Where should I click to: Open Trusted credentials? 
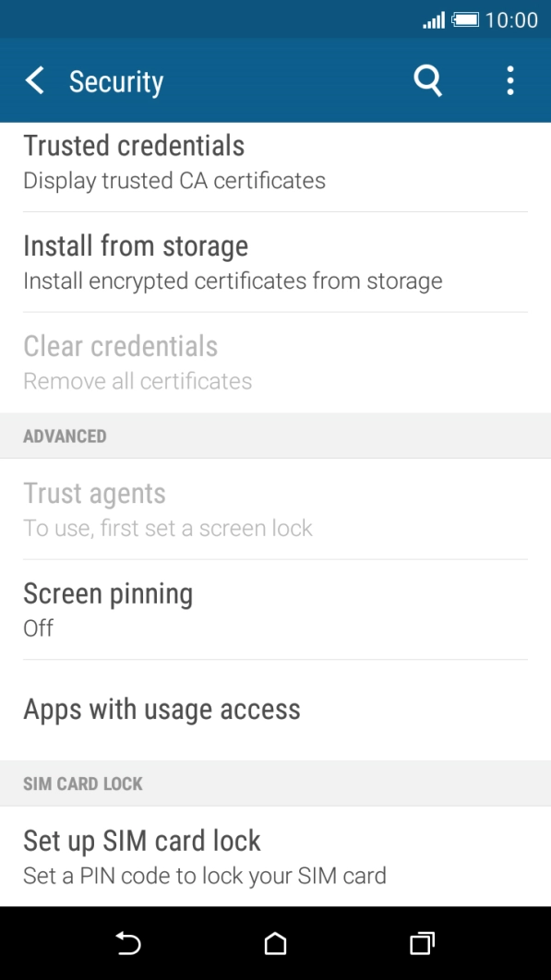(134, 161)
